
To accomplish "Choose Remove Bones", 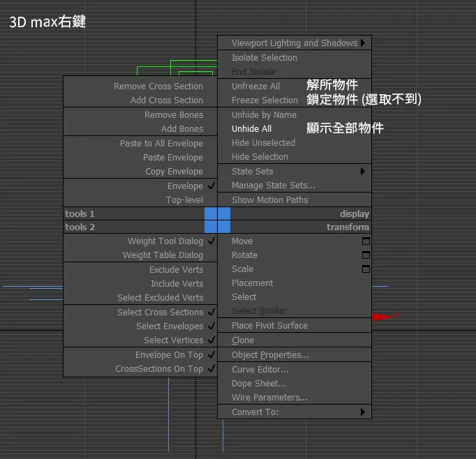I will tap(140, 115).
